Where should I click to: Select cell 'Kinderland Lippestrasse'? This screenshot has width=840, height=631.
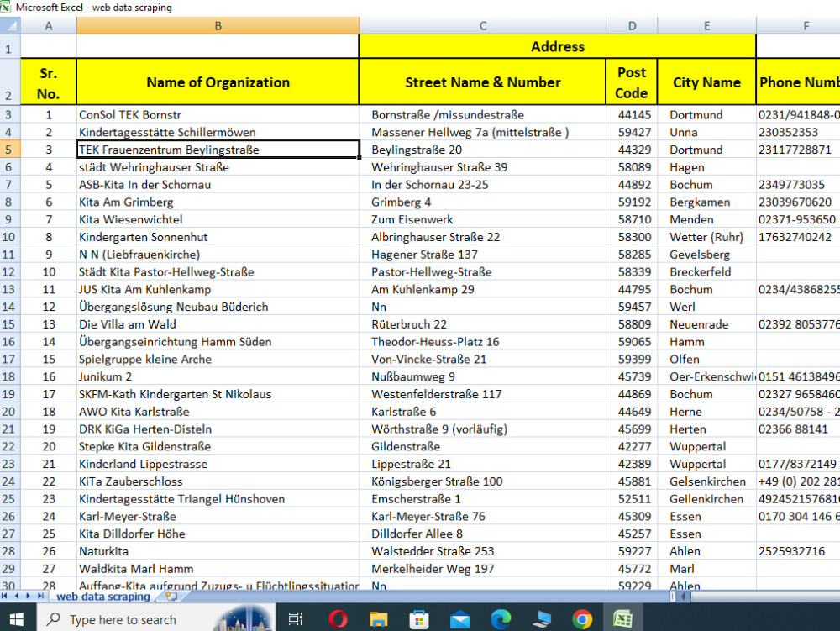tap(218, 464)
